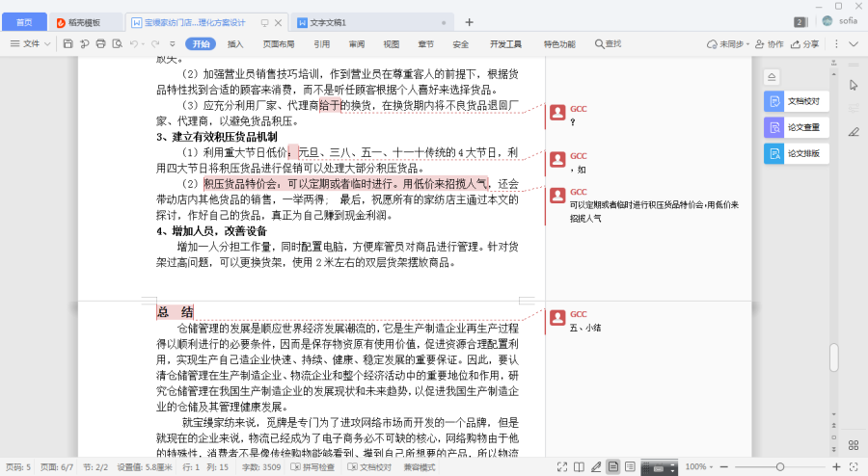Click the Save icon in quick toolbar
The width and height of the screenshot is (868, 476).
(68, 43)
